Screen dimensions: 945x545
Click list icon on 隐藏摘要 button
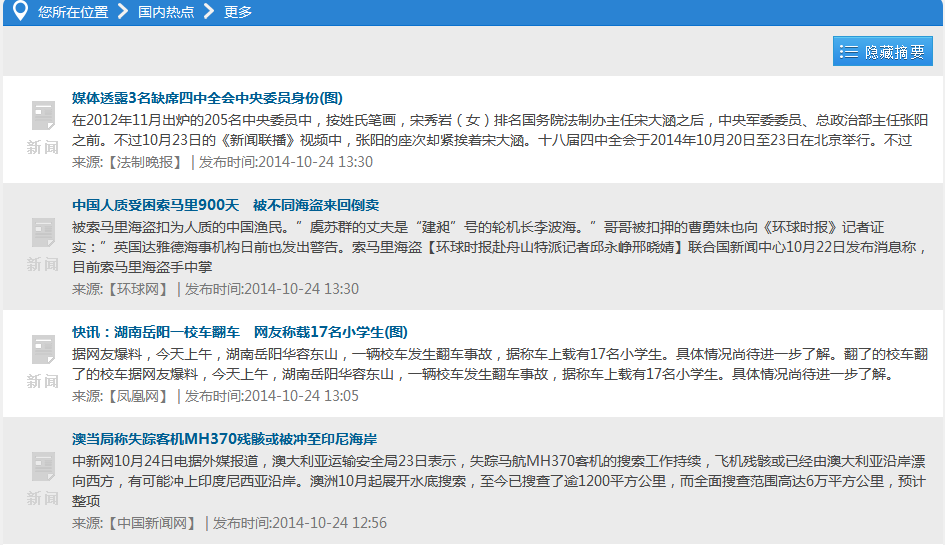pos(849,52)
